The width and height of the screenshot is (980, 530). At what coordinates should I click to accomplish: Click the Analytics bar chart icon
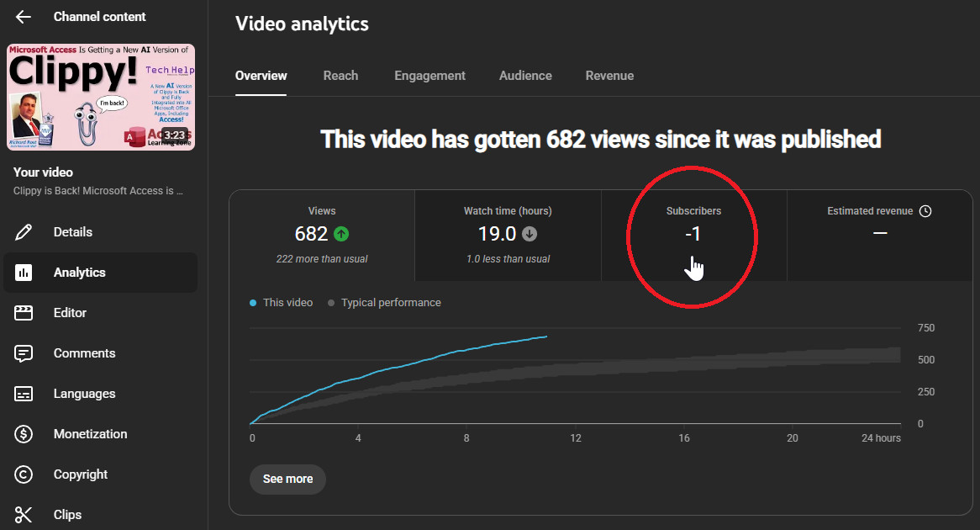pos(24,273)
